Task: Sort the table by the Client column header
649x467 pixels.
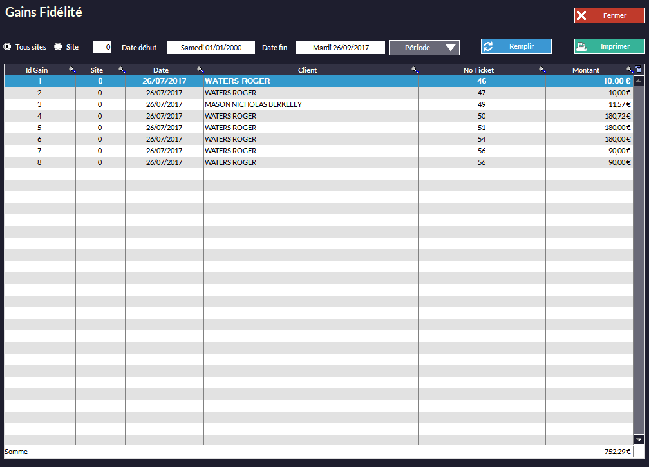Action: point(307,70)
